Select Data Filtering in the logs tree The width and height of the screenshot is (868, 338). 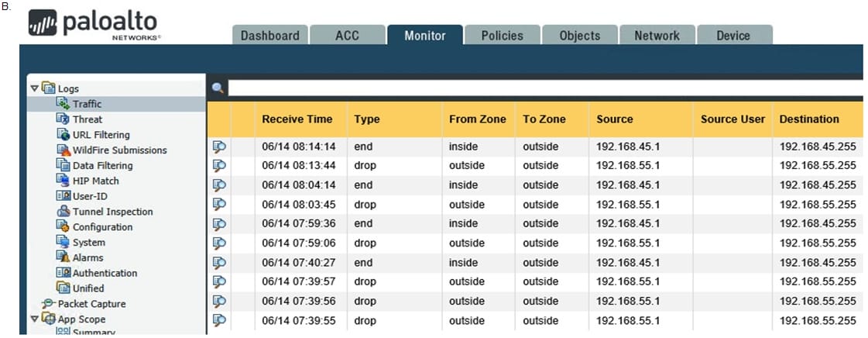(102, 165)
